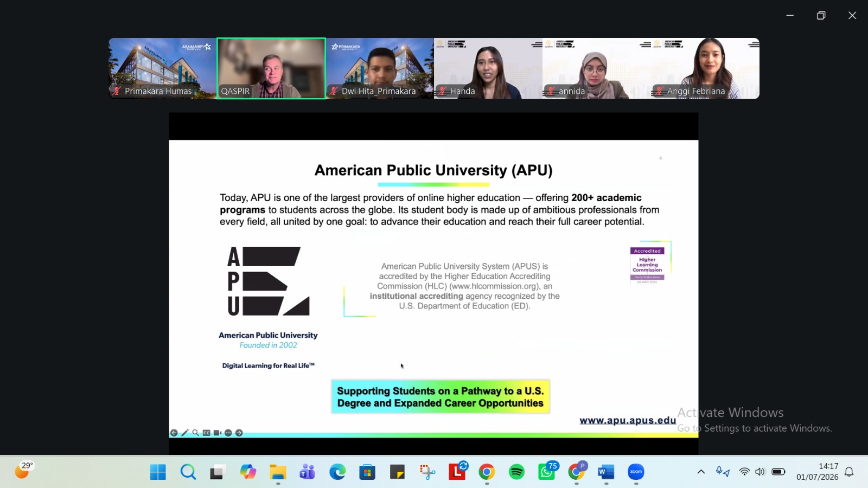Open the volume control in the tray
The image size is (868, 488).
click(x=760, y=472)
